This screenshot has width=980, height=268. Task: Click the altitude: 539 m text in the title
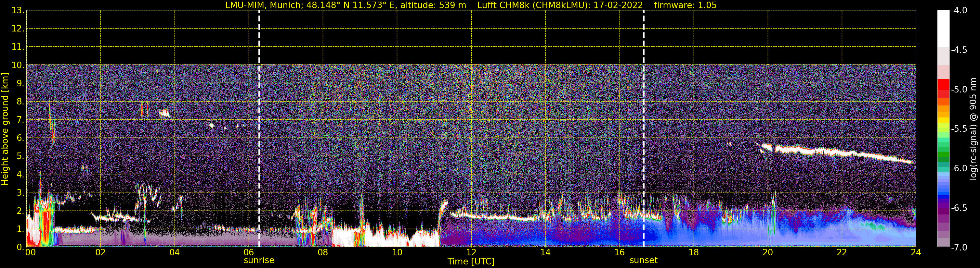tap(433, 5)
